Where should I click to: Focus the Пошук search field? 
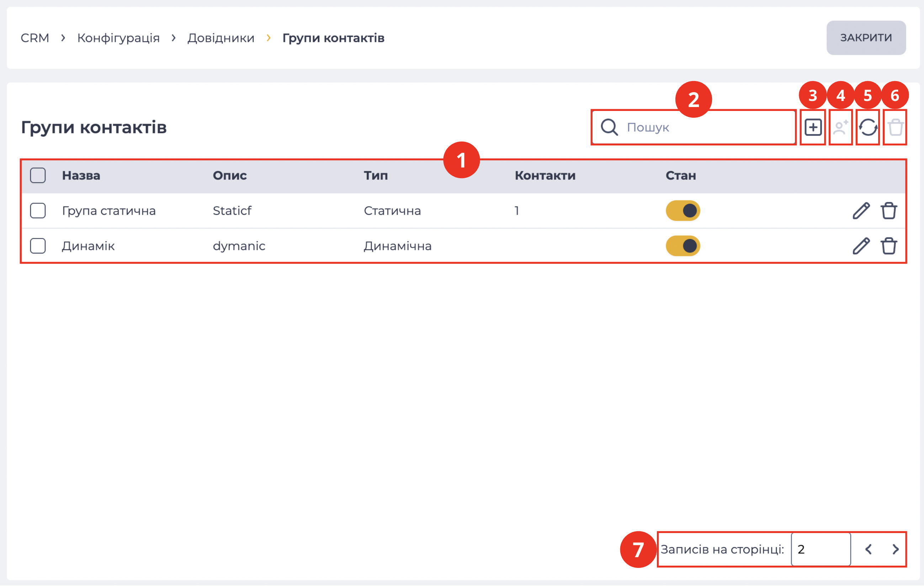[x=694, y=127]
